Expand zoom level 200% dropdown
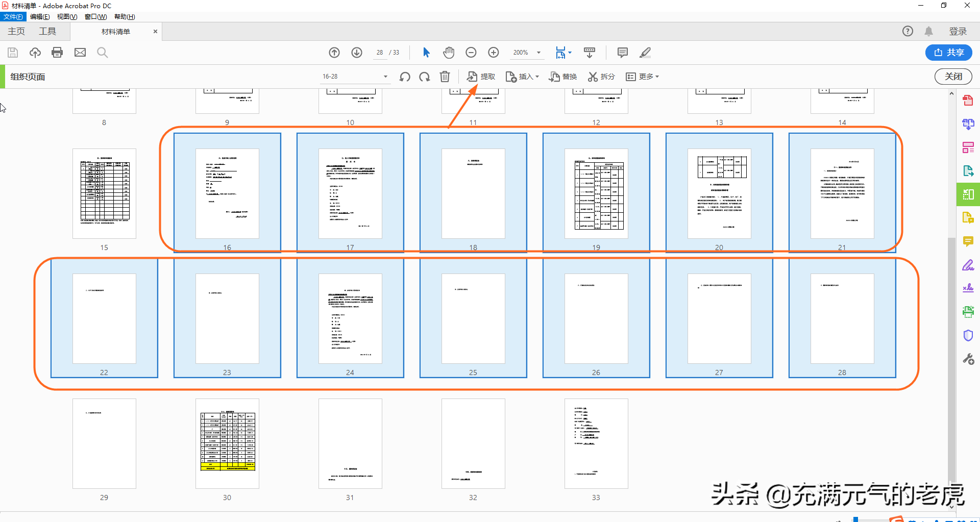The image size is (980, 522). pos(538,53)
